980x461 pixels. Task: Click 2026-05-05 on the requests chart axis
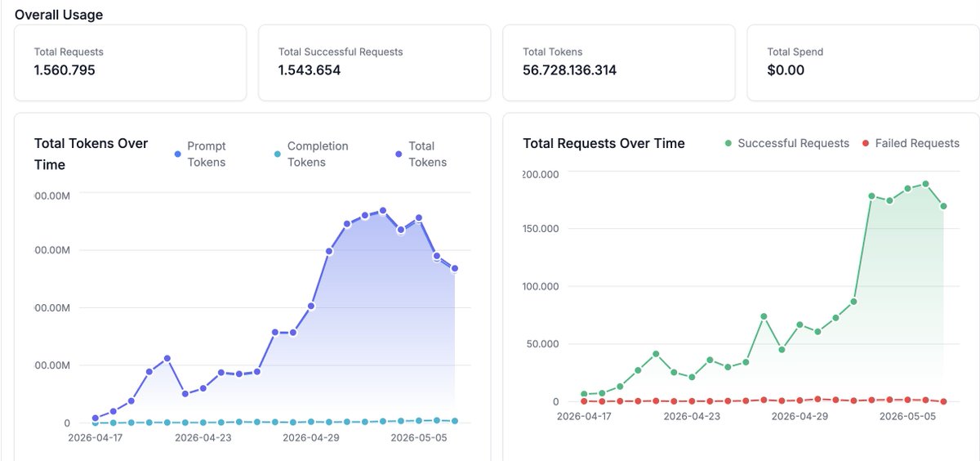point(907,416)
